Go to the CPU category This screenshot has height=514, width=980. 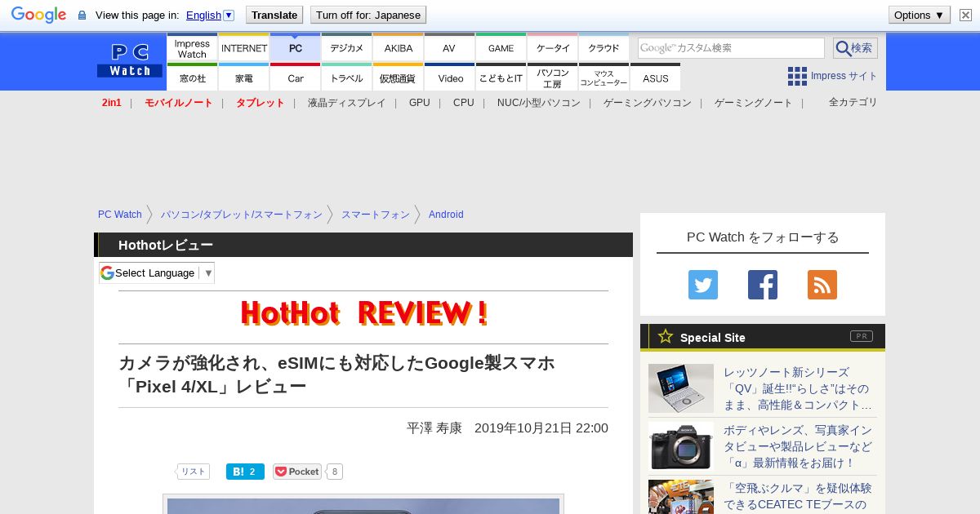pos(463,103)
